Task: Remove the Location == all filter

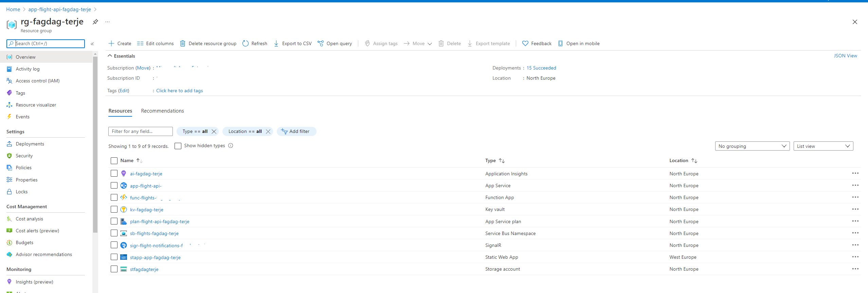Action: 268,132
